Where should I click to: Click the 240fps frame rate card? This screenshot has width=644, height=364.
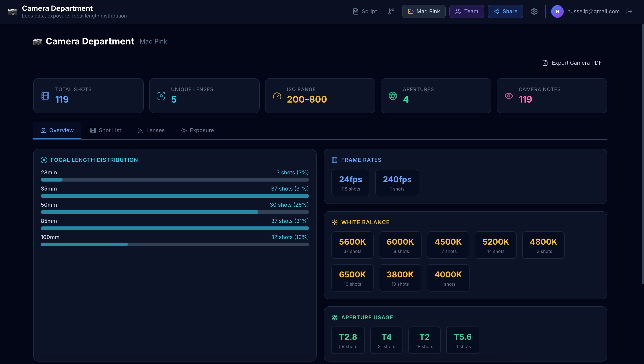pos(397,183)
